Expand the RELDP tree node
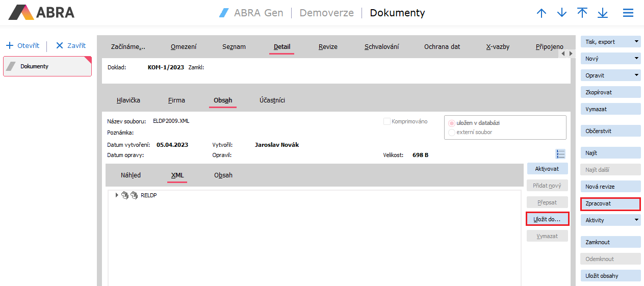The image size is (644, 286). pos(117,195)
